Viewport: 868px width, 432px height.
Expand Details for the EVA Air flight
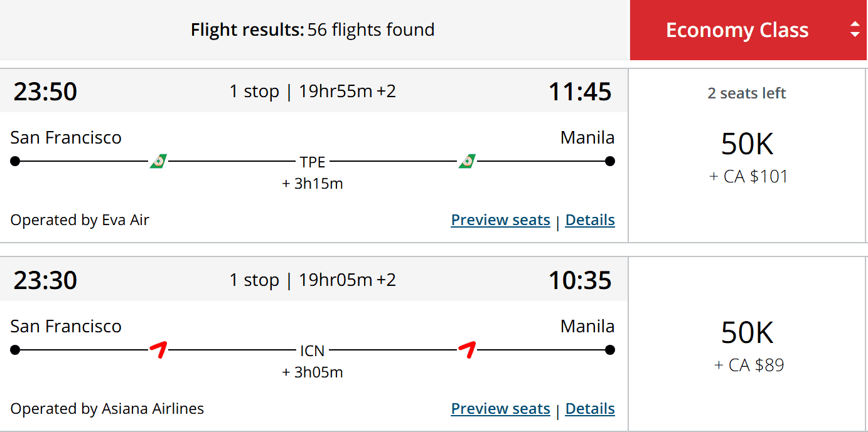coord(590,219)
